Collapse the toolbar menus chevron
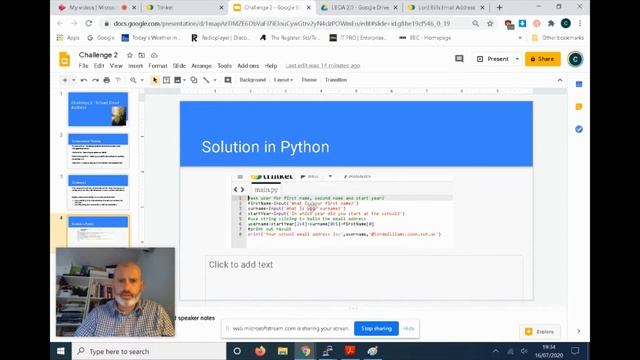The height and width of the screenshot is (360, 640). click(x=560, y=80)
